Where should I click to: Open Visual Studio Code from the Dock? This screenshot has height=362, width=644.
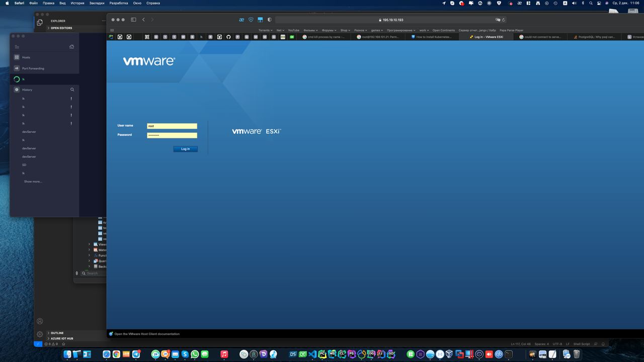[x=312, y=354]
